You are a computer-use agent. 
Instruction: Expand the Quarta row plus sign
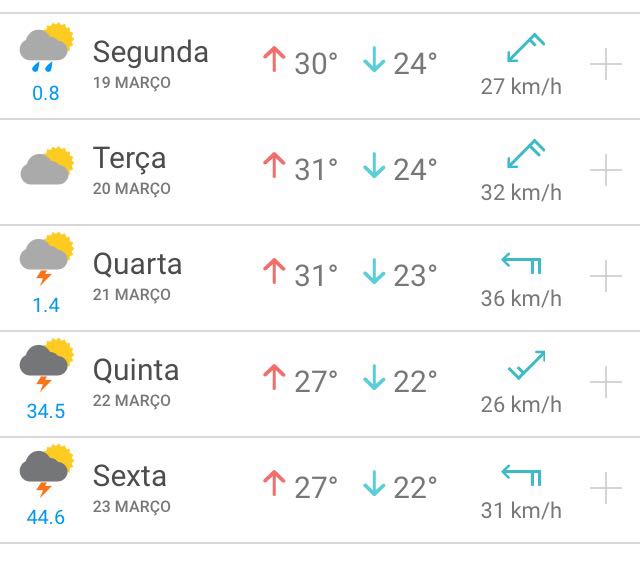[606, 277]
